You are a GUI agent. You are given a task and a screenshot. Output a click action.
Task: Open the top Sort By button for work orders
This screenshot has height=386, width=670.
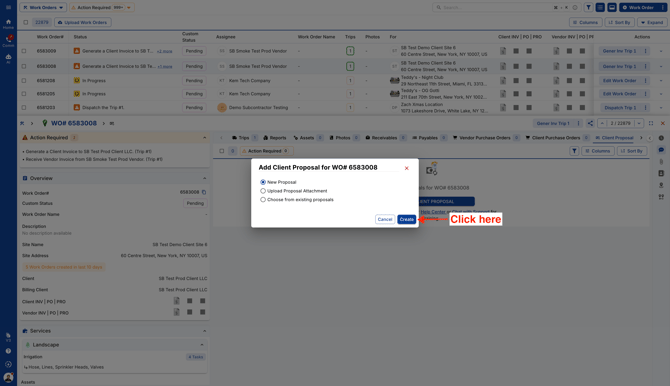(619, 22)
